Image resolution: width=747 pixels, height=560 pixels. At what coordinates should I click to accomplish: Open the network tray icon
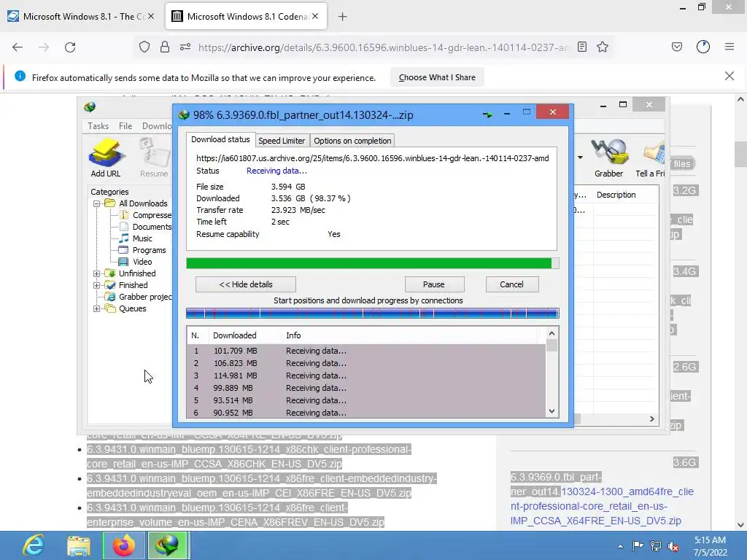click(656, 545)
